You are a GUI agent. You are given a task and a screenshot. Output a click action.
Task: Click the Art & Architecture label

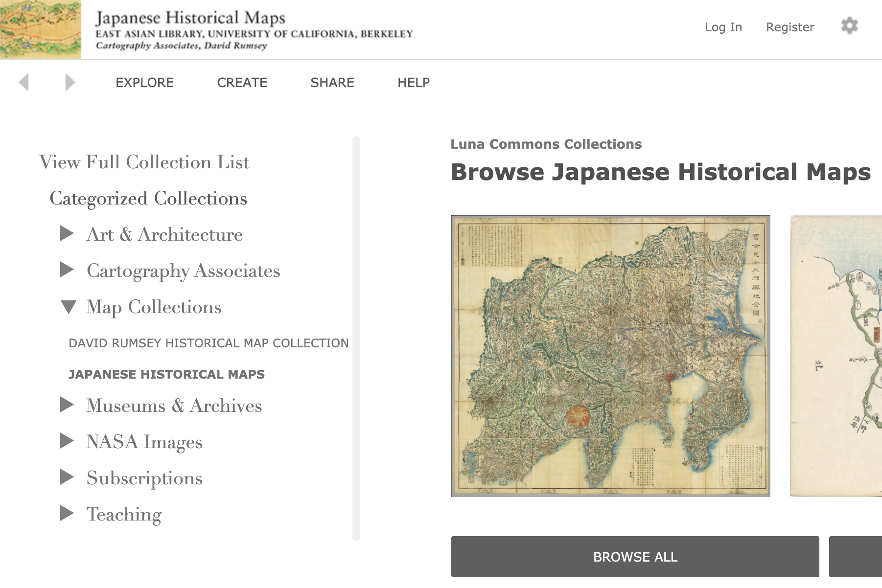(x=164, y=234)
